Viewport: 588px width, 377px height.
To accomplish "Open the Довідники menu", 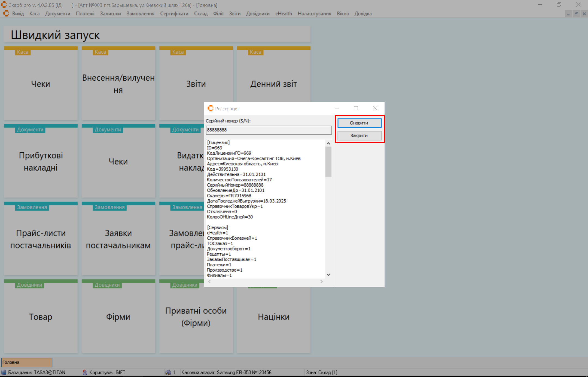I will (x=258, y=14).
